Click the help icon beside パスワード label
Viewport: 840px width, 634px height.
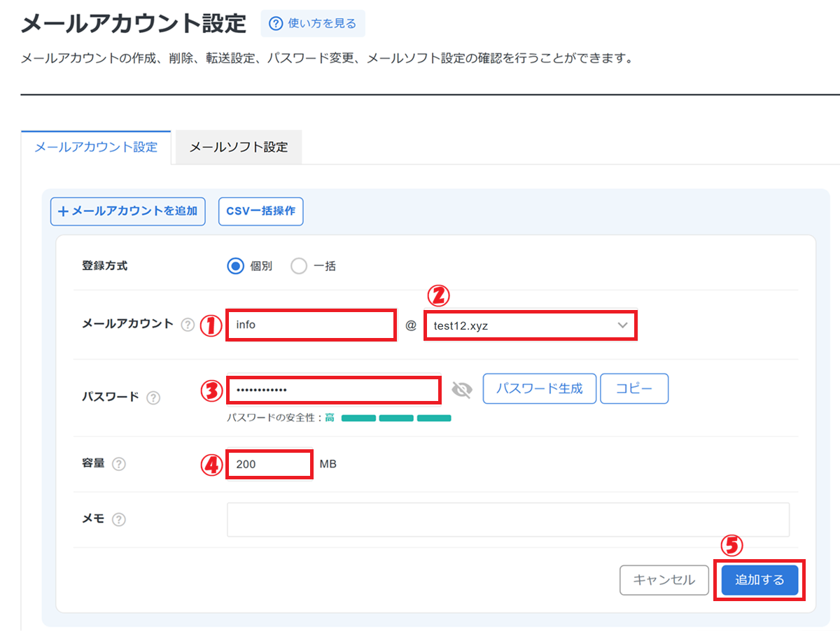point(153,397)
